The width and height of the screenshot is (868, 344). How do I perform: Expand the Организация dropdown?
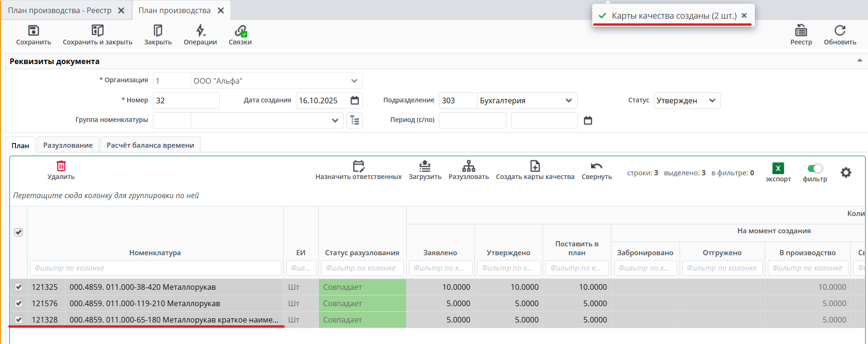tap(354, 81)
